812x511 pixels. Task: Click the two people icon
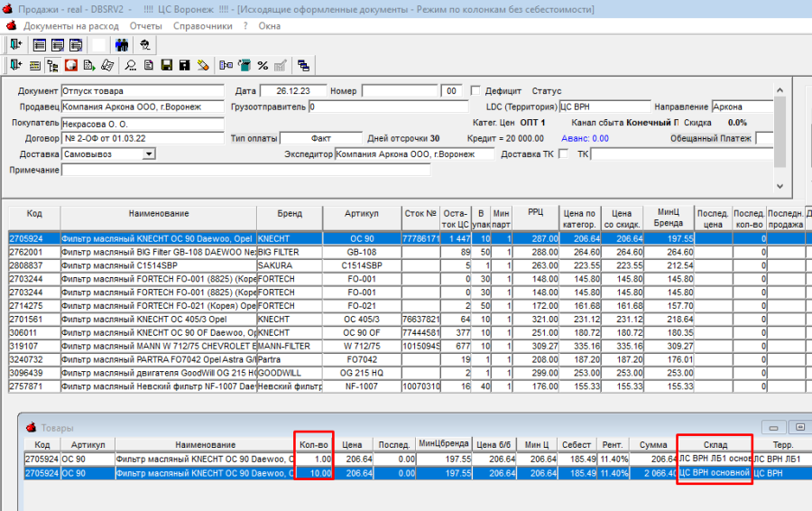tap(122, 45)
